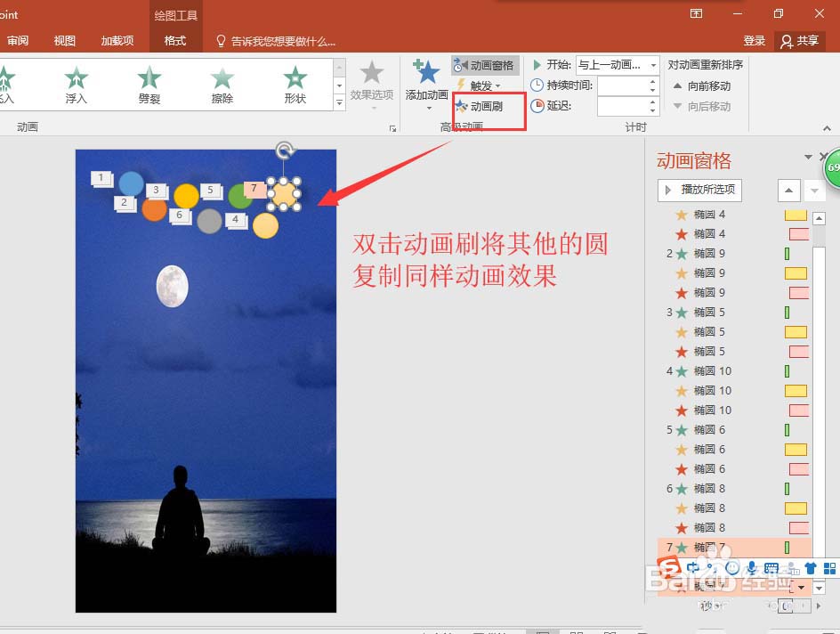This screenshot has width=840, height=634.
Task: Open the Sogou skin shirt icon
Action: (x=811, y=568)
